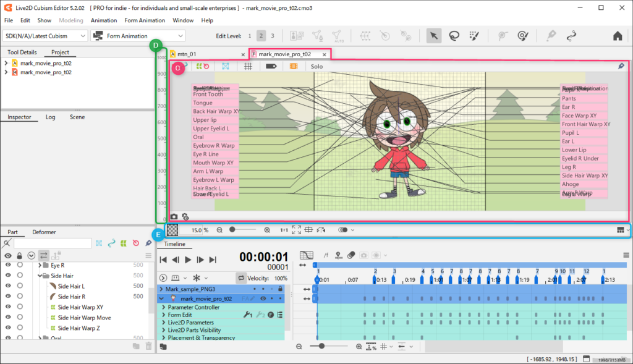Click the Home icon in toolbar
Viewport: 633px width, 364px height.
tap(618, 36)
